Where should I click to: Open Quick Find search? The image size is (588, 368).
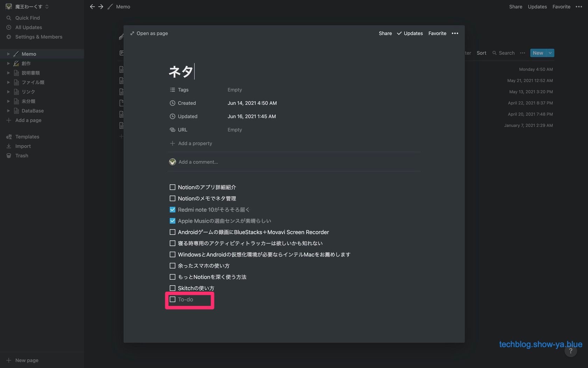point(27,18)
